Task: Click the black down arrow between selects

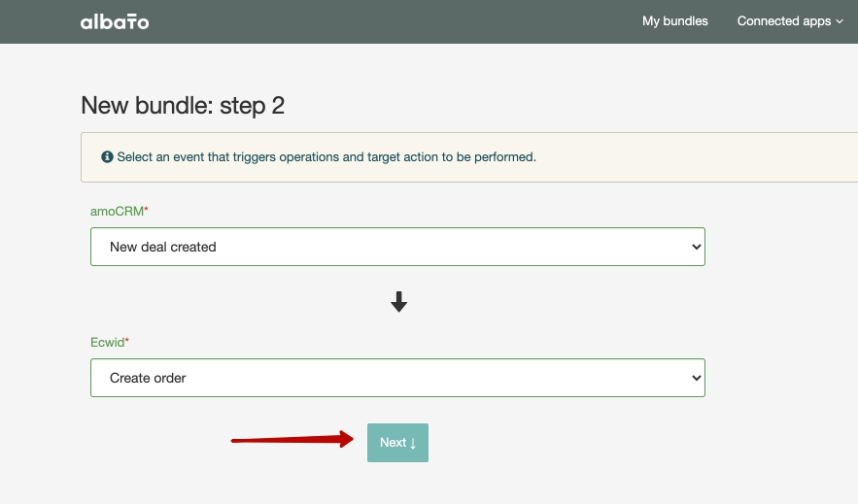Action: tap(398, 303)
